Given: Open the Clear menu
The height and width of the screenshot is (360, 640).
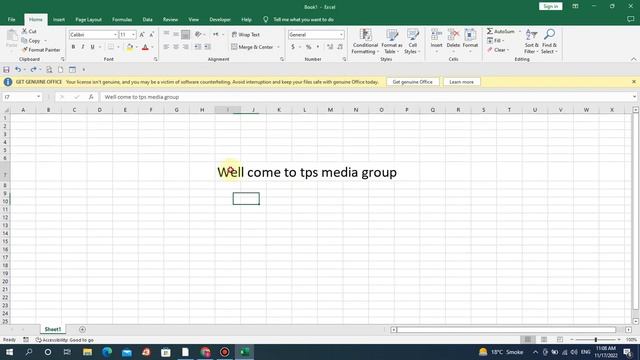Looking at the screenshot, I should (498, 50).
